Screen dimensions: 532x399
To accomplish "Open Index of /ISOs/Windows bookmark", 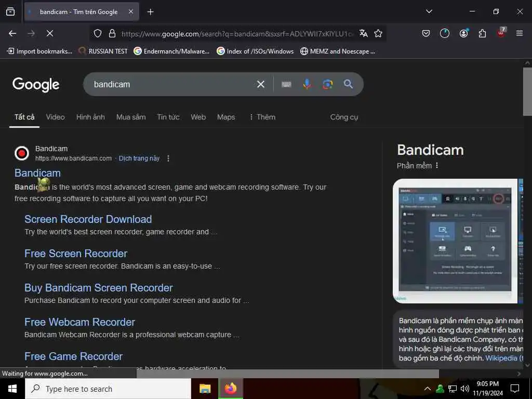I will click(255, 51).
